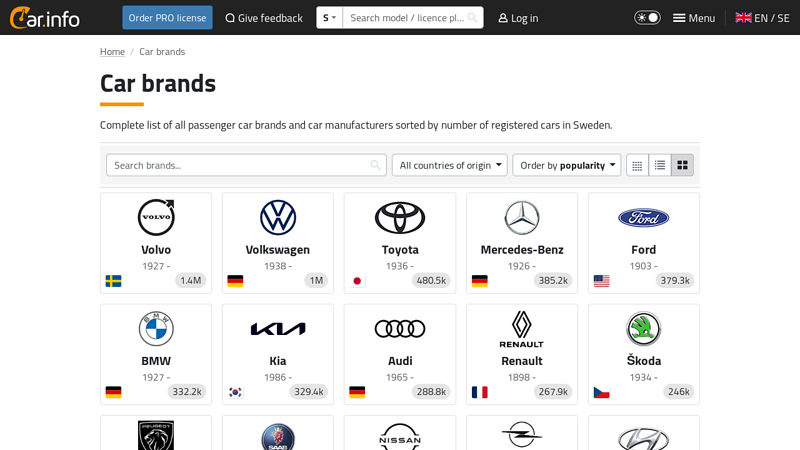
Task: Click the Volvo brand name
Action: [x=156, y=249]
